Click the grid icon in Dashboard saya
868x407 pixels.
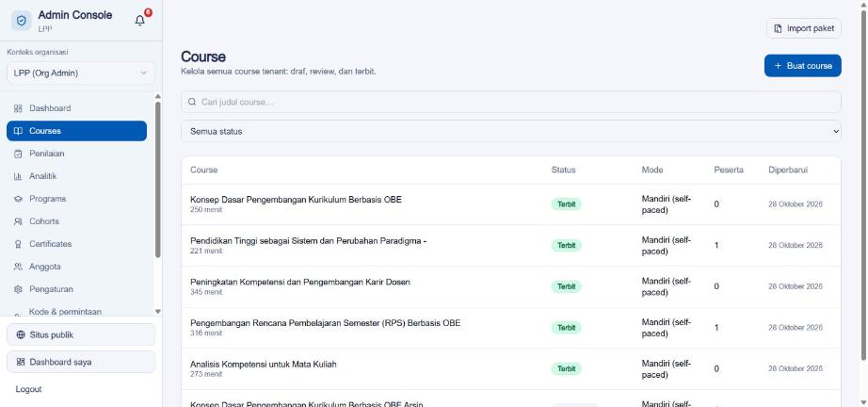[21, 362]
